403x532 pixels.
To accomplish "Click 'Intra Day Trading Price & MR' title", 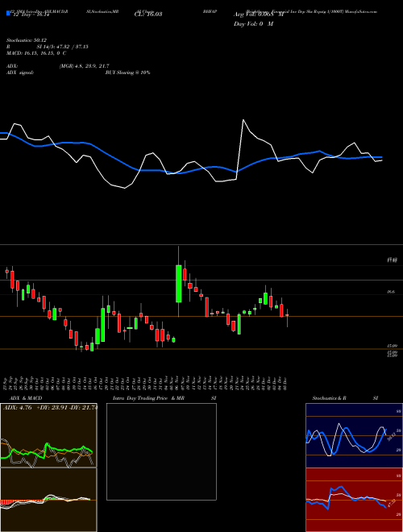I will [x=148, y=398].
